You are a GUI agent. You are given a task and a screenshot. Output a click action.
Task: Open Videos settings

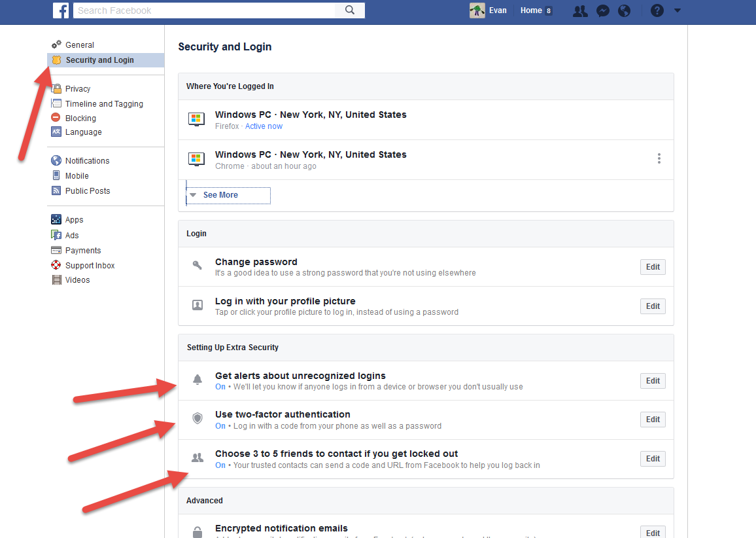tap(78, 280)
